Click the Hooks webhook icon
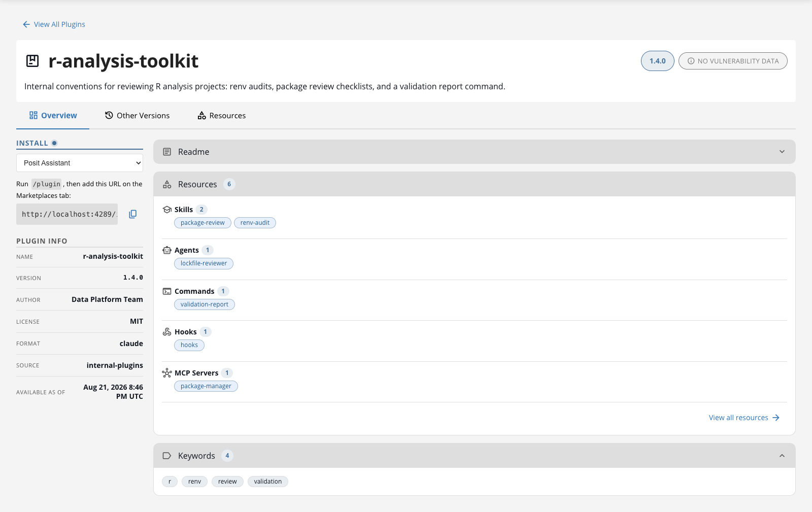 coord(167,332)
